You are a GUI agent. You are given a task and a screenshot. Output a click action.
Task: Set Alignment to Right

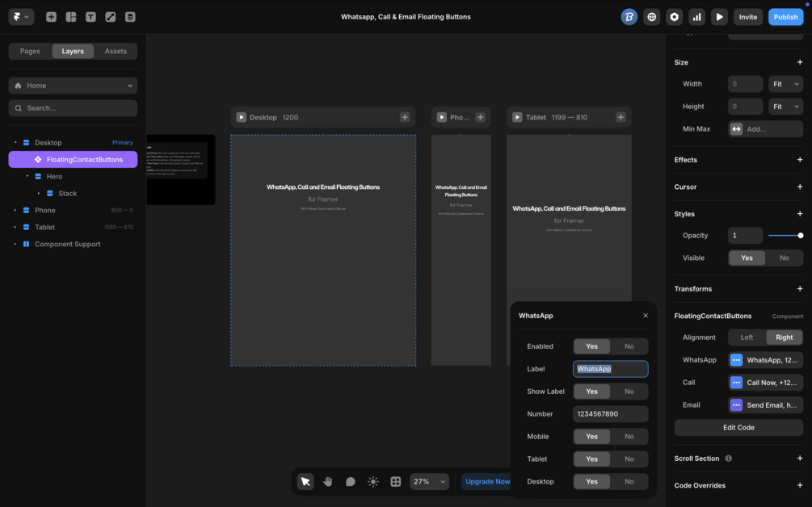pos(784,337)
